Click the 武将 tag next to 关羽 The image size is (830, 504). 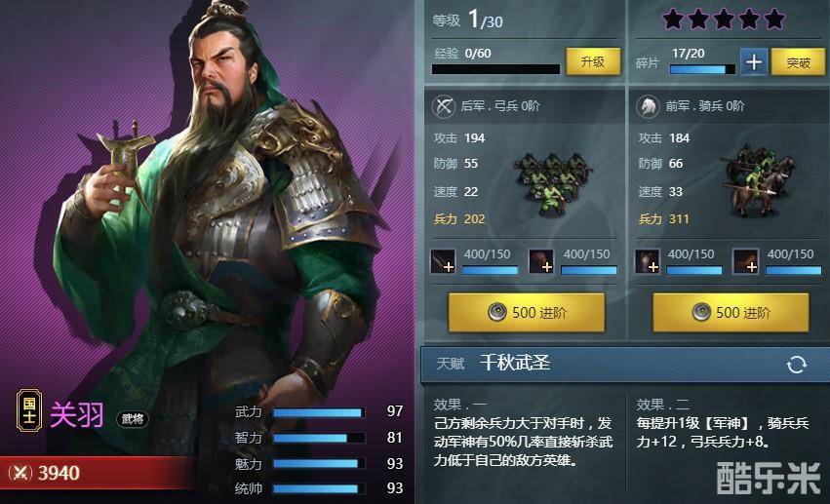pyautogui.click(x=133, y=419)
